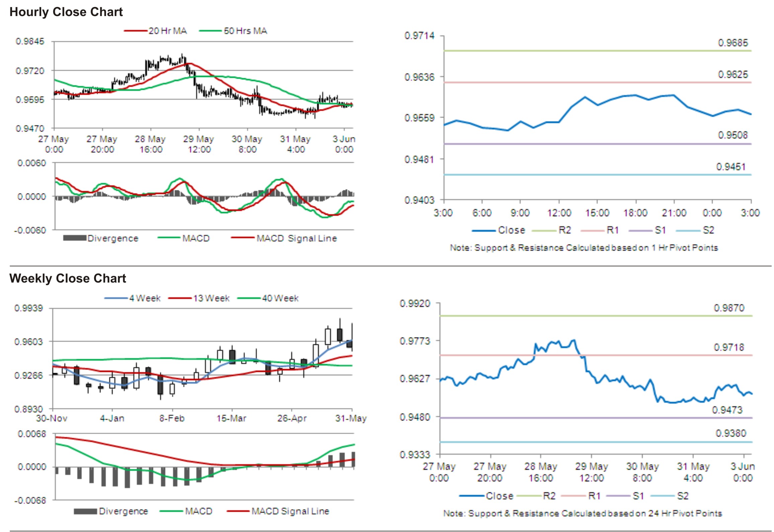The width and height of the screenshot is (774, 532).
Task: Click the 0.9473 S1 level label
Action: coord(727,410)
